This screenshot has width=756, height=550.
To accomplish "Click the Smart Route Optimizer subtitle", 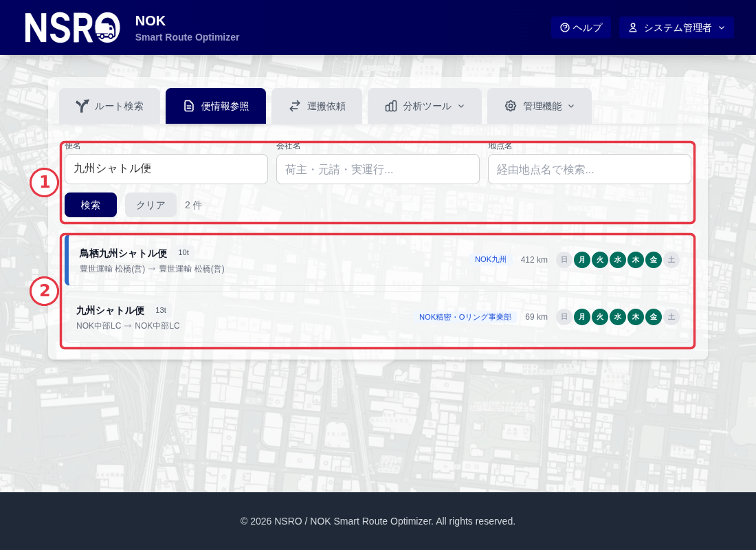I will pyautogui.click(x=187, y=37).
